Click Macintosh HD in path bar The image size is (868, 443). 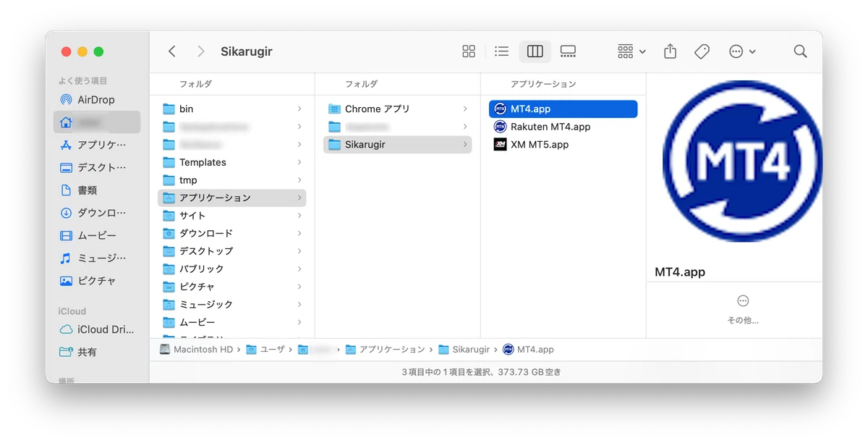[x=196, y=350]
